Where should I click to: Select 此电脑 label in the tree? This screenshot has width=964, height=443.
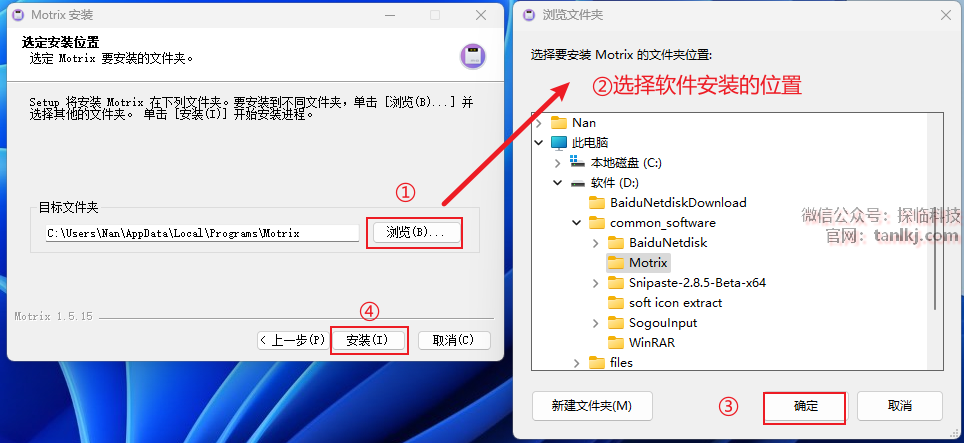coord(590,143)
